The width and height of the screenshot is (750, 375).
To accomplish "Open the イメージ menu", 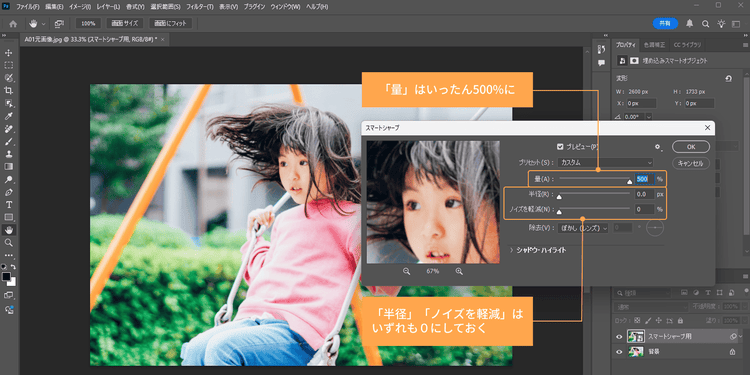I will tap(80, 7).
